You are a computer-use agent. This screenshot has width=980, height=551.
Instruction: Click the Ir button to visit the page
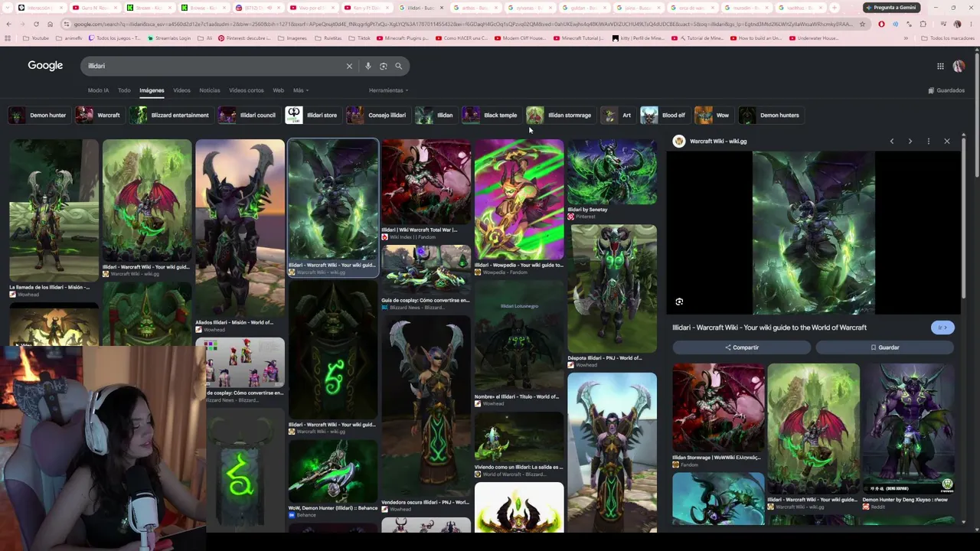coord(942,328)
